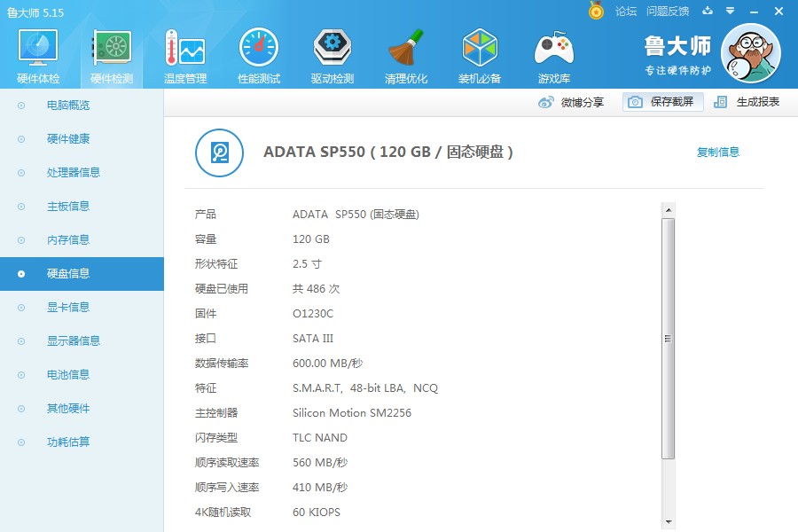Open the 硬件体检 hardware checkup section
Screen dimensions: 798x532
coord(38,56)
